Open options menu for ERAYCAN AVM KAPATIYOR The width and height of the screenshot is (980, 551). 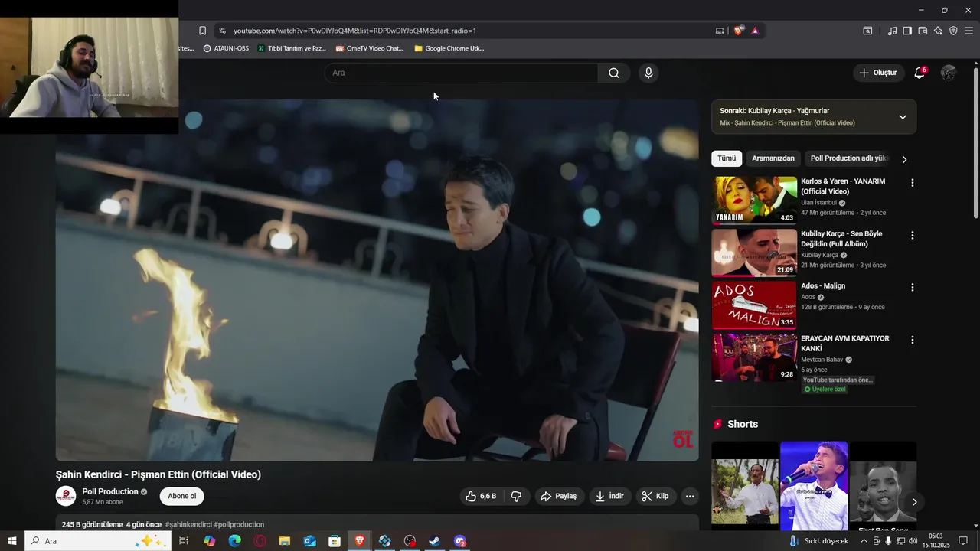[912, 339]
